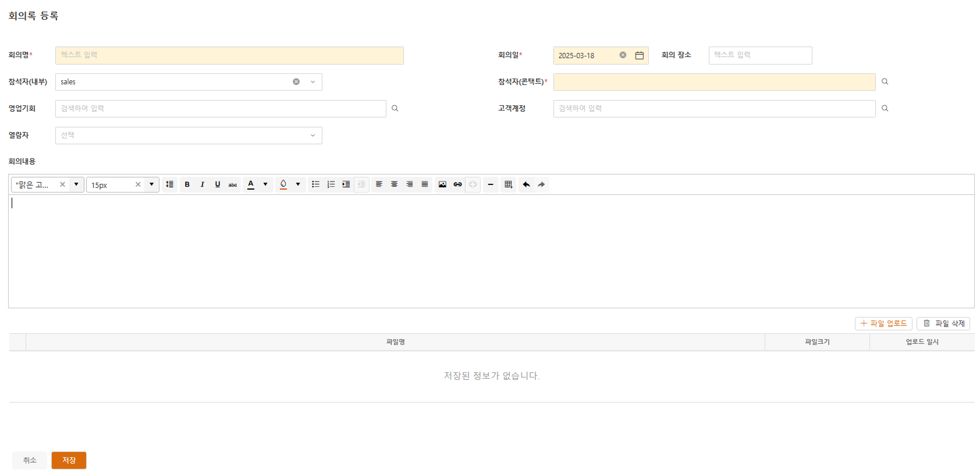Insert a bulleted list
Viewport: 980px width, 470px height.
click(x=315, y=184)
